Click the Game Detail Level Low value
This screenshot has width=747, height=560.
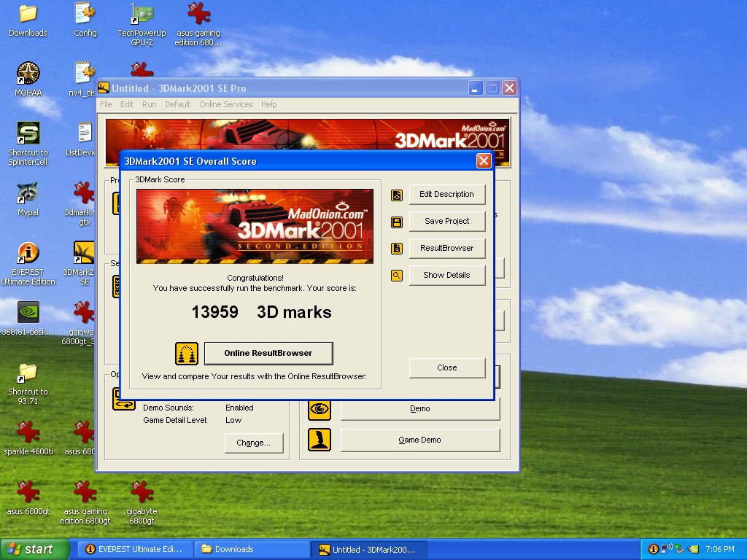pos(233,420)
